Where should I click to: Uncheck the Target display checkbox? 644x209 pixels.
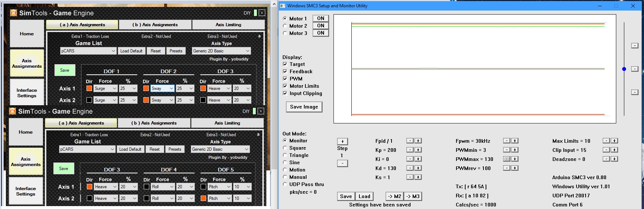[x=285, y=64]
